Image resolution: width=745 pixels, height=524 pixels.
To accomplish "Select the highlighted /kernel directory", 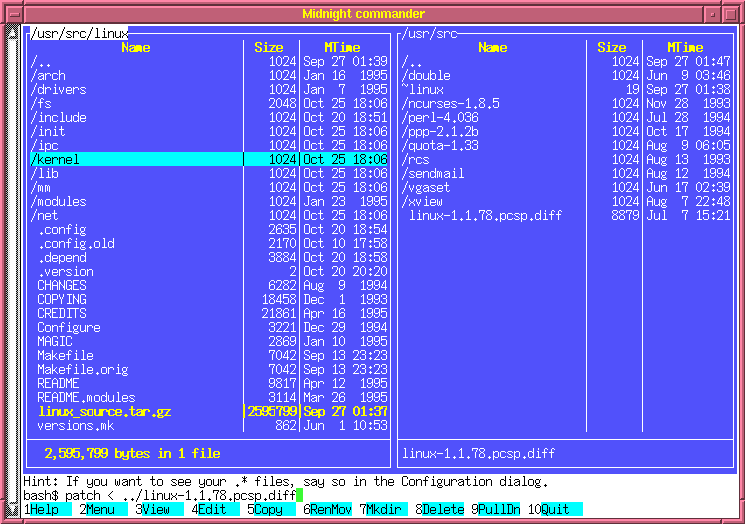I will point(208,159).
